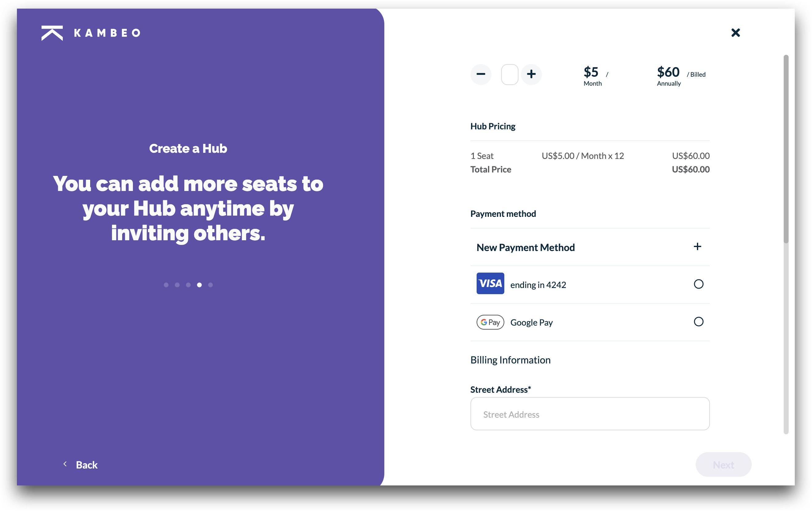812x511 pixels.
Task: Click the Google Pay logo badge
Action: tap(490, 322)
